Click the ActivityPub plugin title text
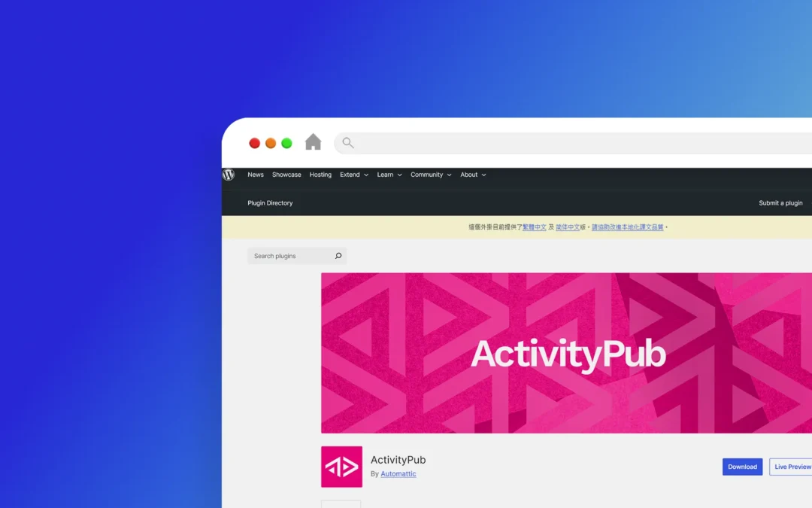Screen dimensions: 812x508 tap(398, 460)
